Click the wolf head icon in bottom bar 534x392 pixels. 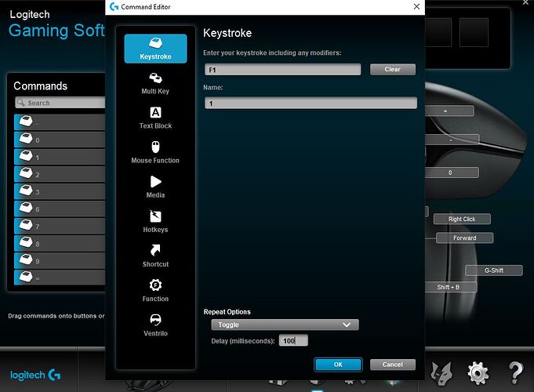(441, 373)
